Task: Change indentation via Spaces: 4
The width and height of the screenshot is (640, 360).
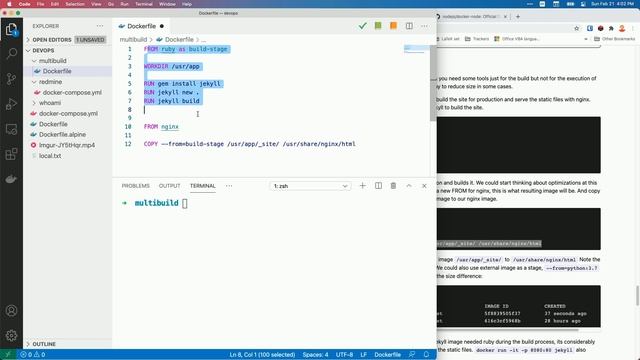Action: 315,355
